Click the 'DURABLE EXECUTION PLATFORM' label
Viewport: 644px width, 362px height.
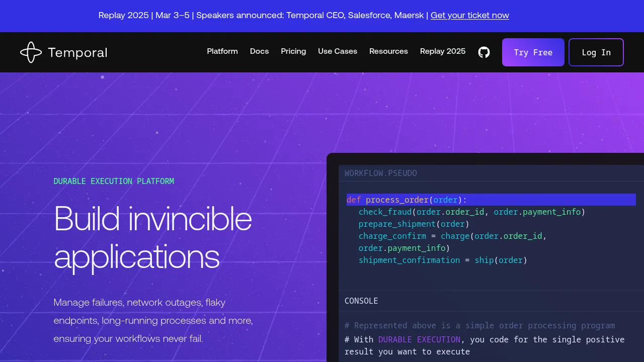pos(114,182)
